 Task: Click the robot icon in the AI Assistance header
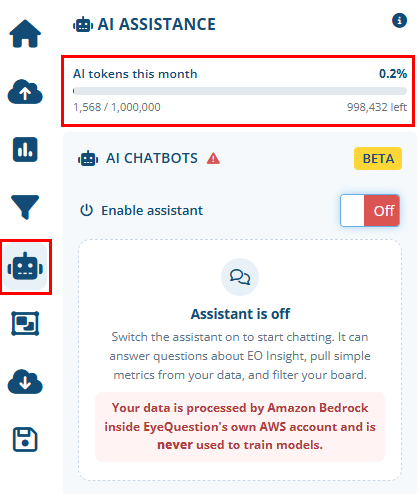[83, 25]
